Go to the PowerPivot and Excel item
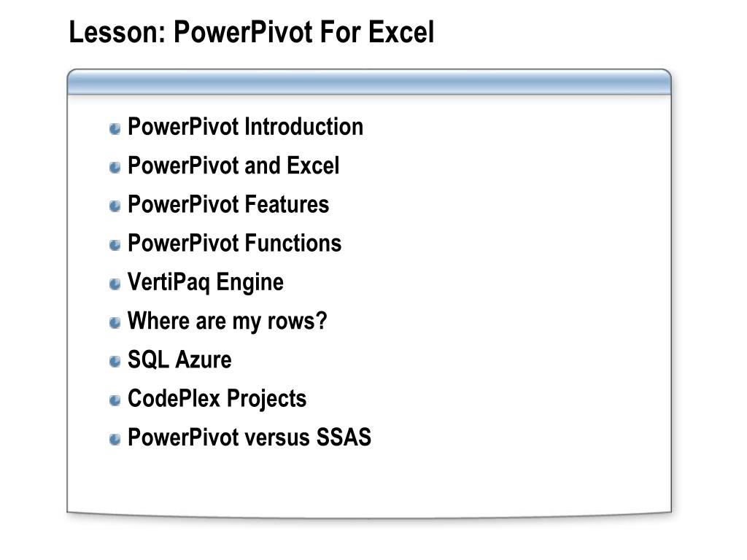 [x=233, y=166]
